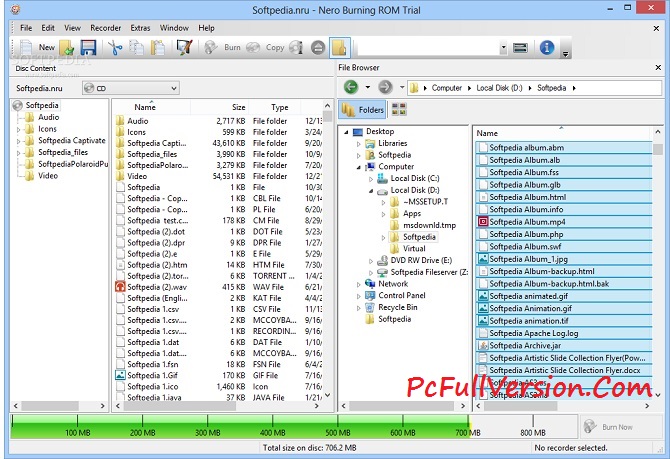670x459 pixels.
Task: Click the Eject disc icon
Action: coord(318,47)
